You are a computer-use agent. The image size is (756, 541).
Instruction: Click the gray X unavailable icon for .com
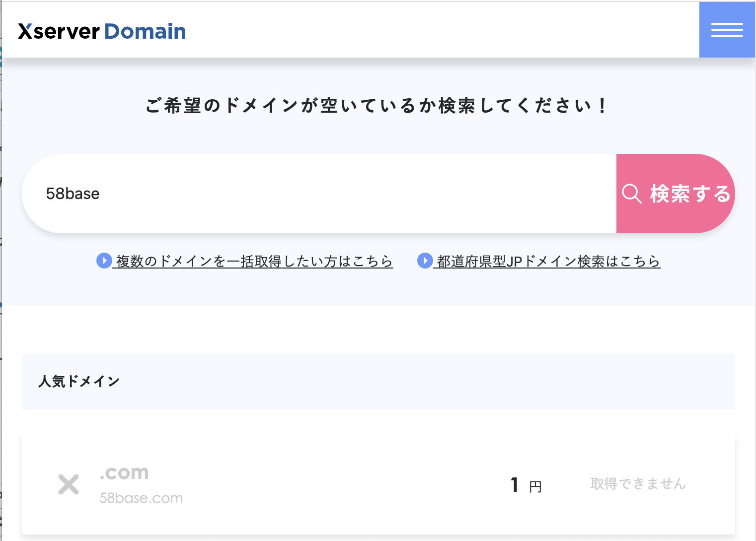69,484
